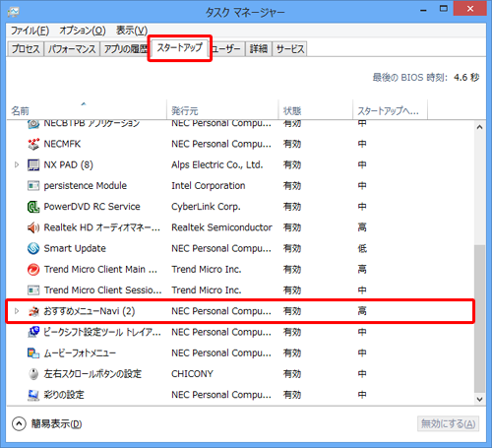Select the ムービーフォトメニュー entry
492x448 pixels.
(x=80, y=353)
